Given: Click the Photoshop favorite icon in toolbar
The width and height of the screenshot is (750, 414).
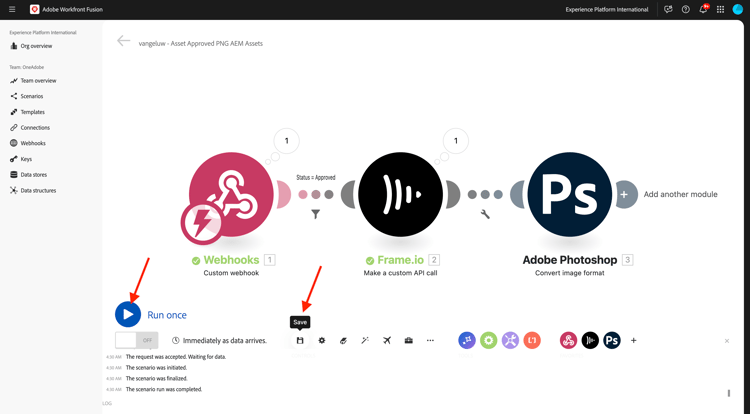Looking at the screenshot, I should [x=612, y=340].
